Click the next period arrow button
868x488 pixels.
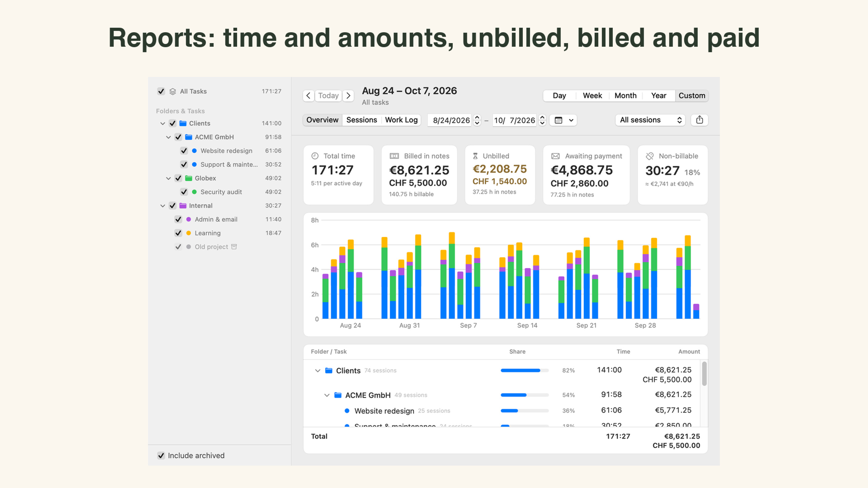point(348,96)
